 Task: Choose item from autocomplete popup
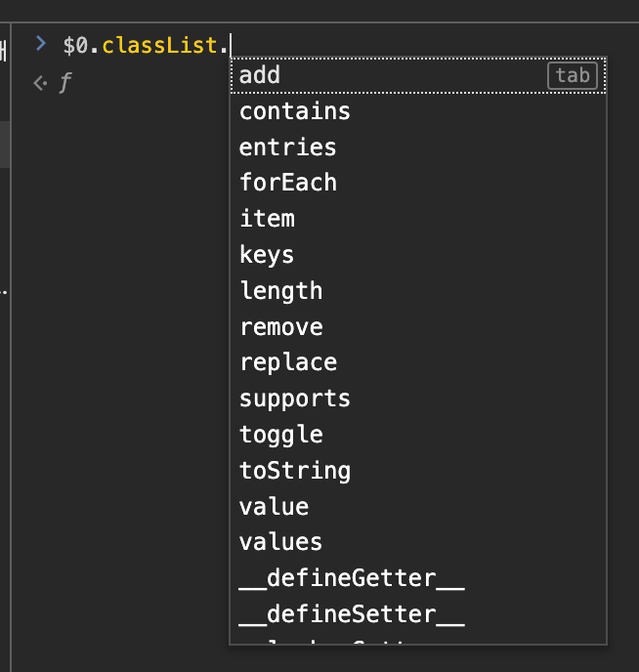coord(418,219)
